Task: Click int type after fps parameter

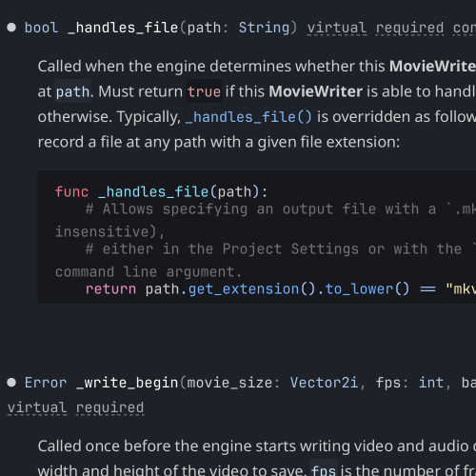Action: [x=431, y=383]
